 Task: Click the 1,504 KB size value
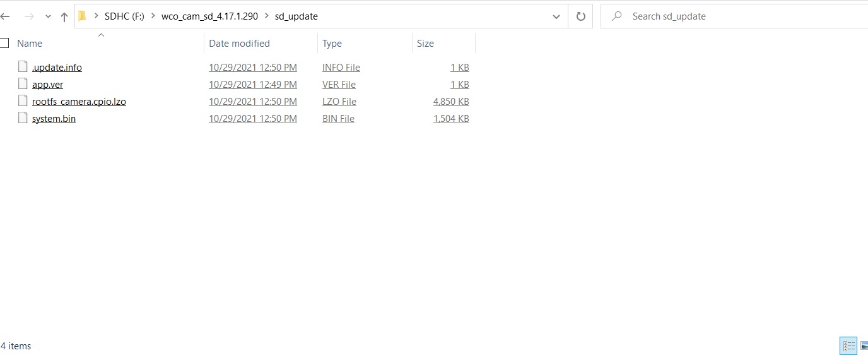click(451, 119)
